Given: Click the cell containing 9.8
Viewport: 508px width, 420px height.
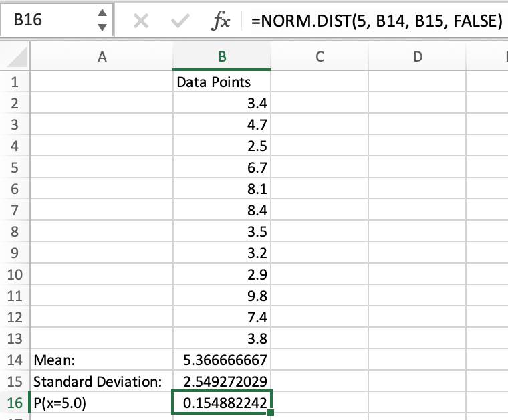Looking at the screenshot, I should pos(222,296).
